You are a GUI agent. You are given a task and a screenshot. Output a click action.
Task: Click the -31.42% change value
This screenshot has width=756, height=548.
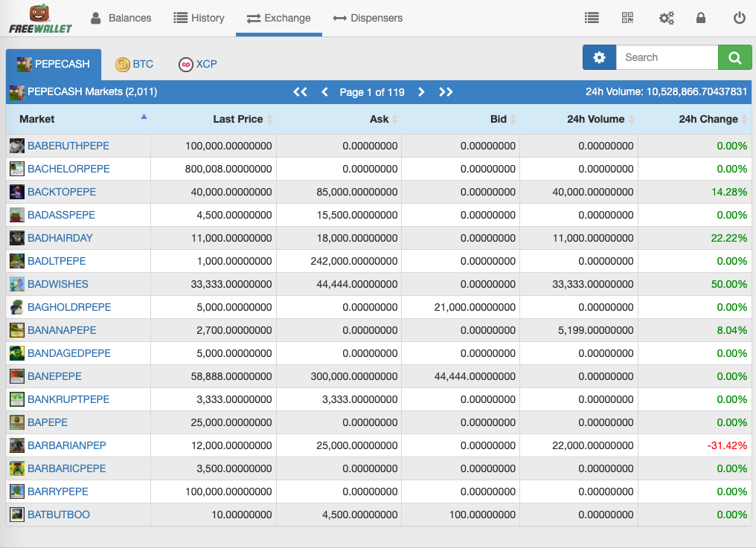727,445
